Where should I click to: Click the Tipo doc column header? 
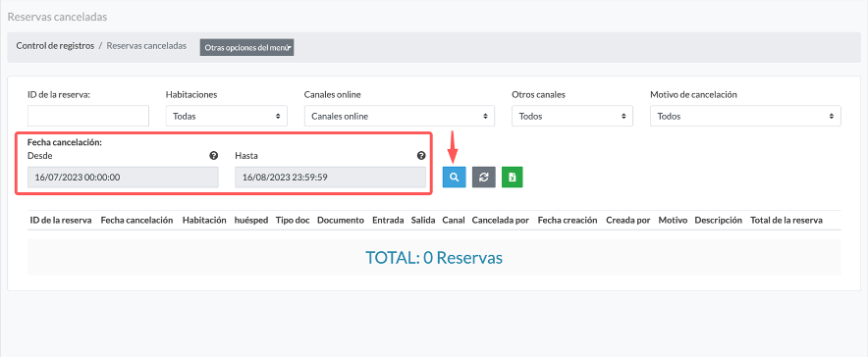click(293, 220)
